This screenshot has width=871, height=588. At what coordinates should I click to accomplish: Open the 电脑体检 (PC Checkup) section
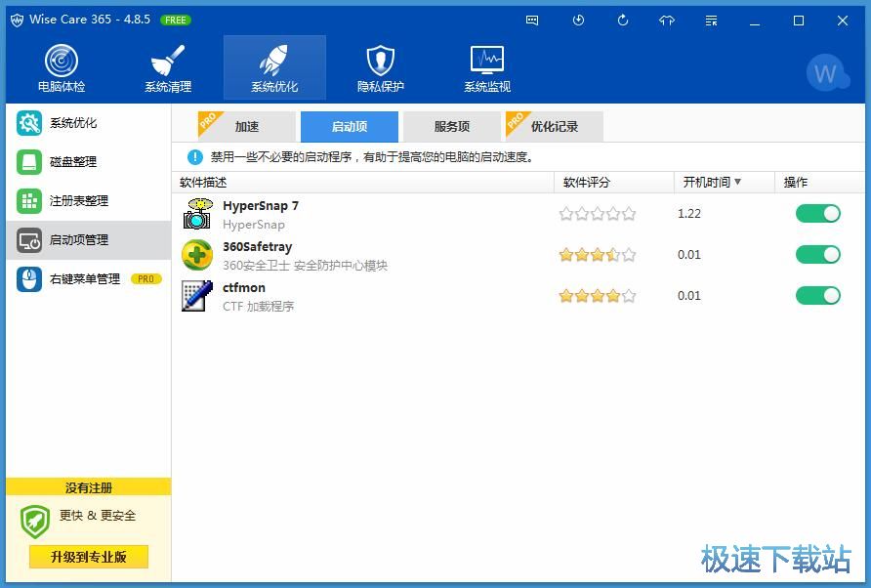click(x=61, y=66)
